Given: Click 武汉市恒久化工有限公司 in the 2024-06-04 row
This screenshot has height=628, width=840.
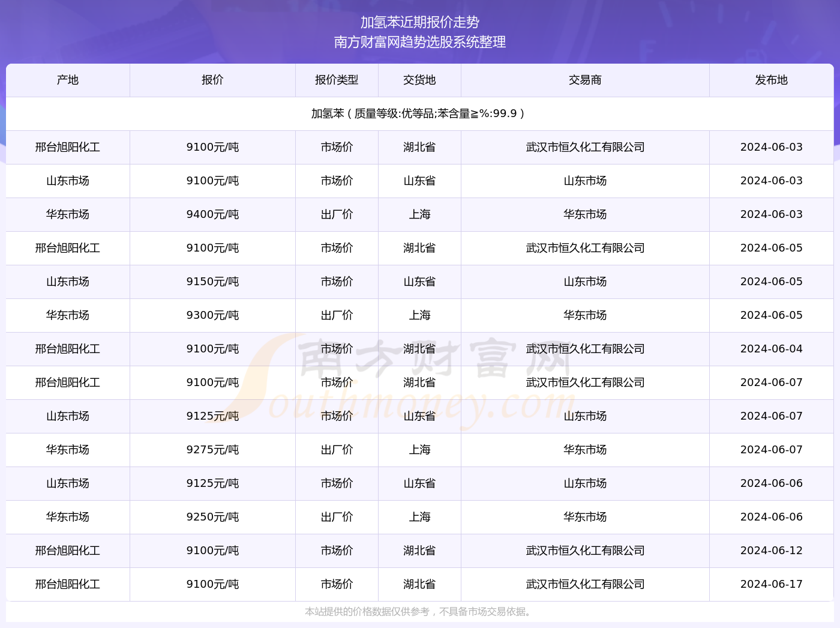Looking at the screenshot, I should click(585, 349).
